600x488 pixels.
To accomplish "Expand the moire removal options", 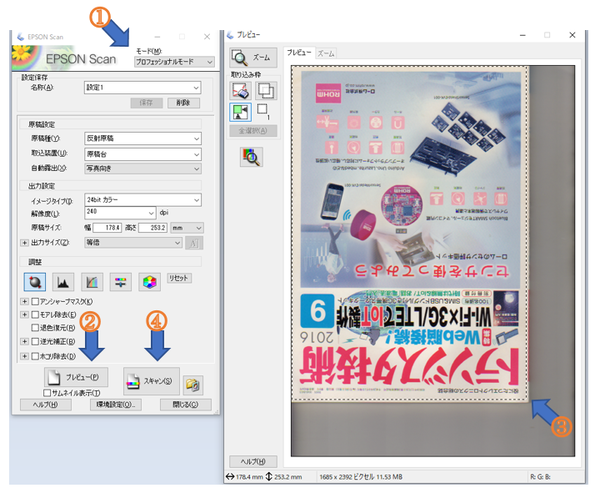I will pos(24,315).
